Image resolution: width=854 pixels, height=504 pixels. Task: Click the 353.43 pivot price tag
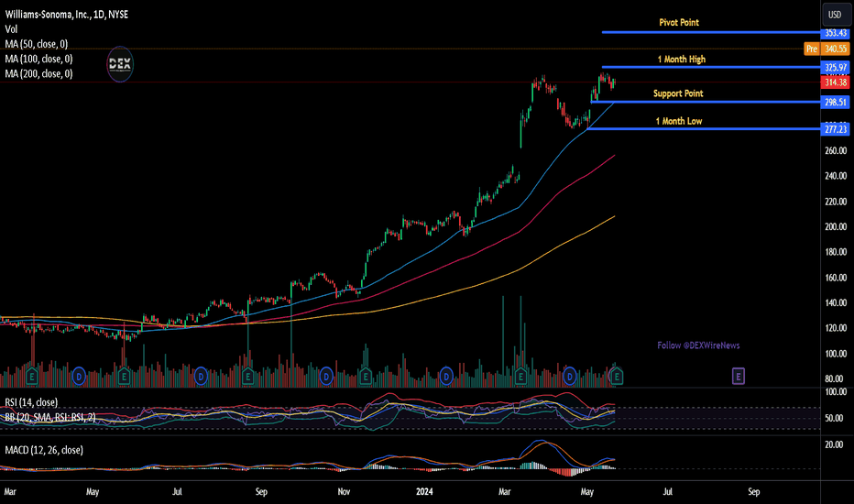pos(836,33)
